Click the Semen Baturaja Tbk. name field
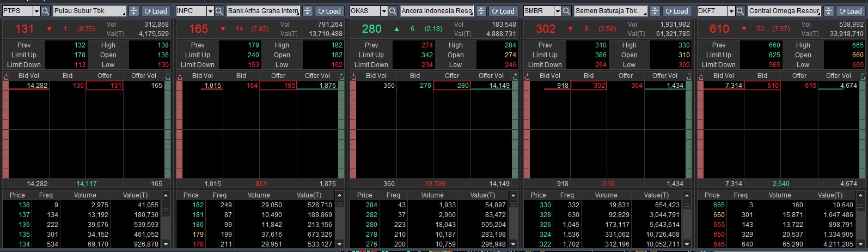 [x=610, y=11]
